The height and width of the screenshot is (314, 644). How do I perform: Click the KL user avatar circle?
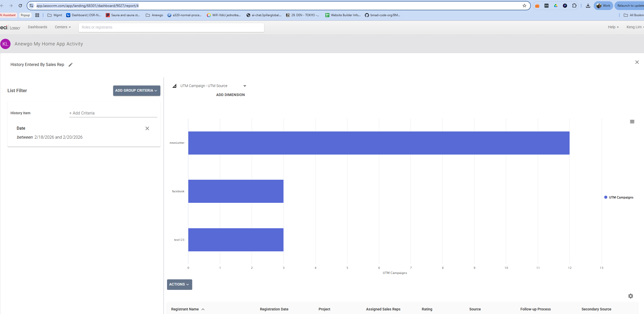5,44
